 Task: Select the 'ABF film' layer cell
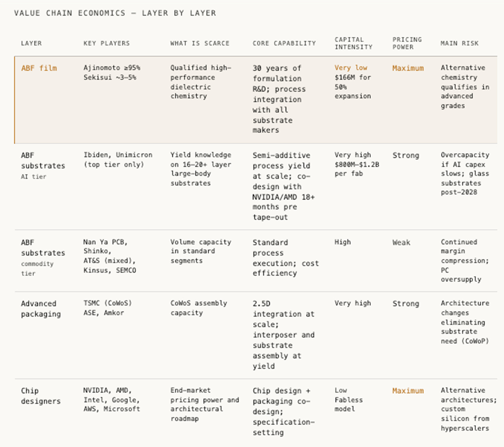coord(39,68)
